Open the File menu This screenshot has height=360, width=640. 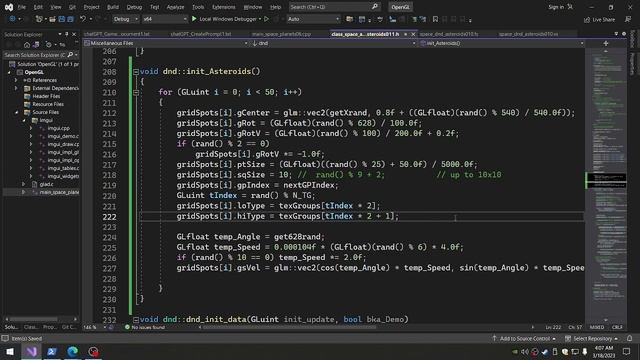[x=22, y=7]
